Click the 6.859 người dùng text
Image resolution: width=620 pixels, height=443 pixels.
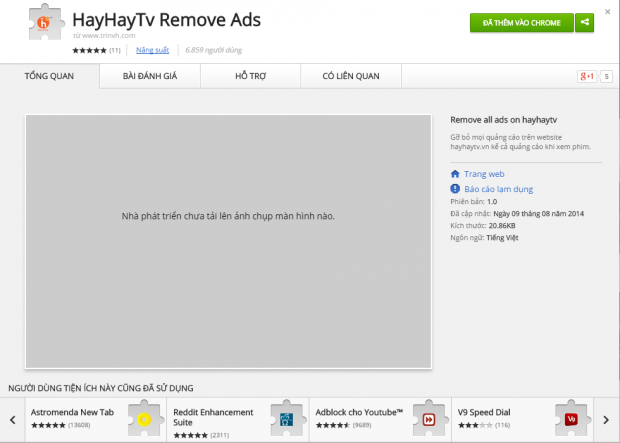[214, 50]
